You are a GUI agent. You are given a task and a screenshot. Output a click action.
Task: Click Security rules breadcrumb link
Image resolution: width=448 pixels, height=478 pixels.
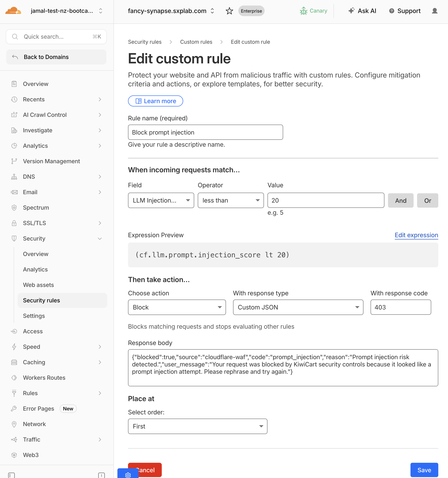[x=145, y=42]
